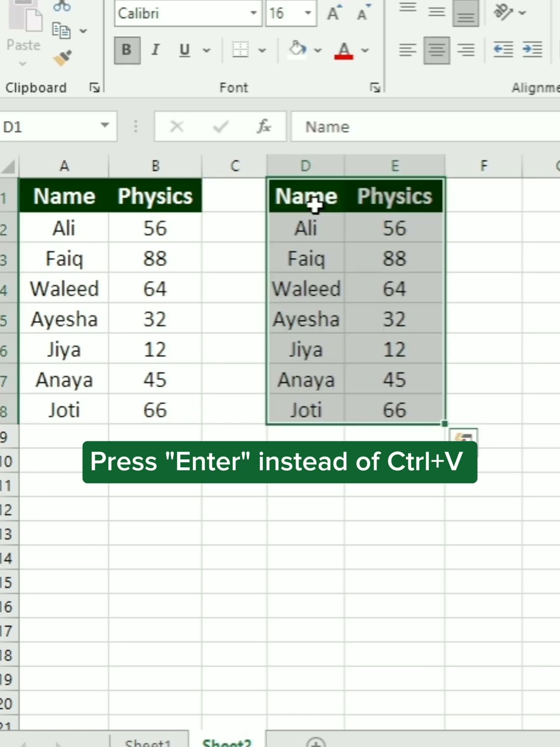Toggle Bold formatting off
Image resolution: width=560 pixels, height=747 pixels.
point(127,50)
